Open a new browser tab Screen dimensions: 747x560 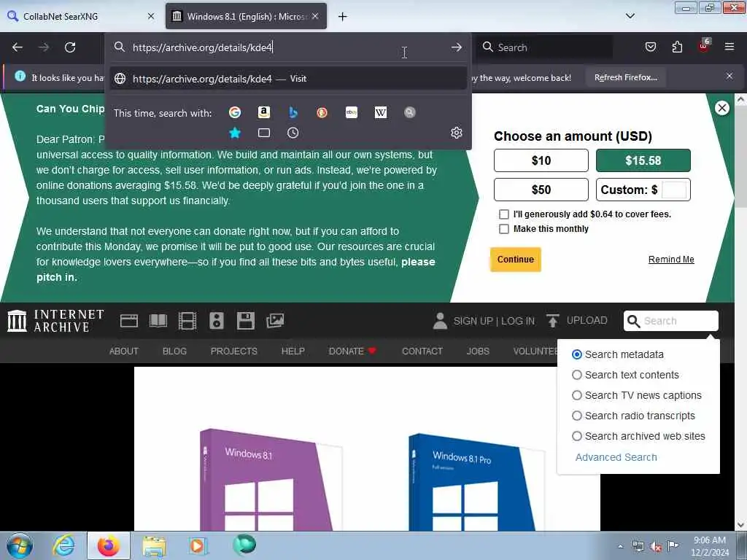coord(342,17)
